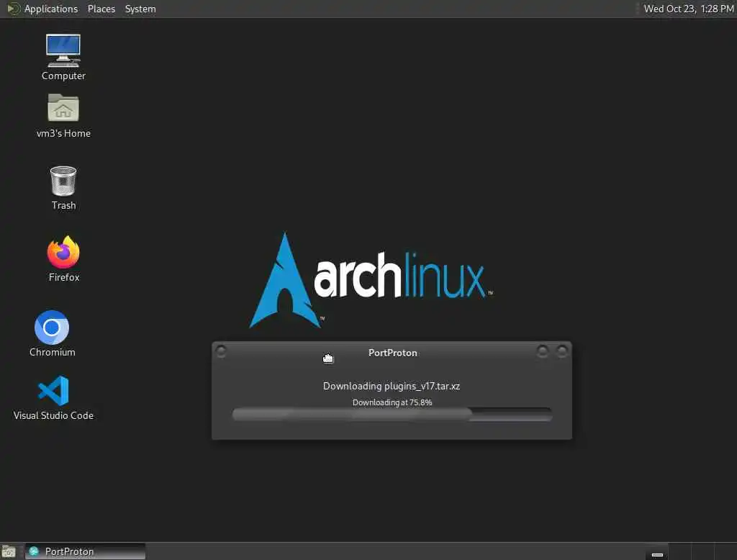Close the PortProton dialog window
Screen dimensions: 737x560
point(561,351)
